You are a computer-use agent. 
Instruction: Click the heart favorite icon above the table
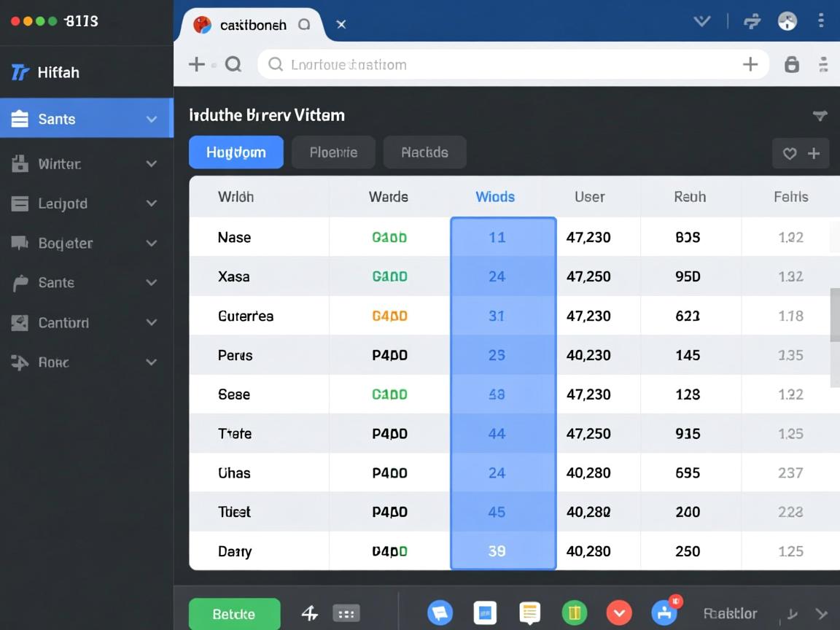pos(789,154)
